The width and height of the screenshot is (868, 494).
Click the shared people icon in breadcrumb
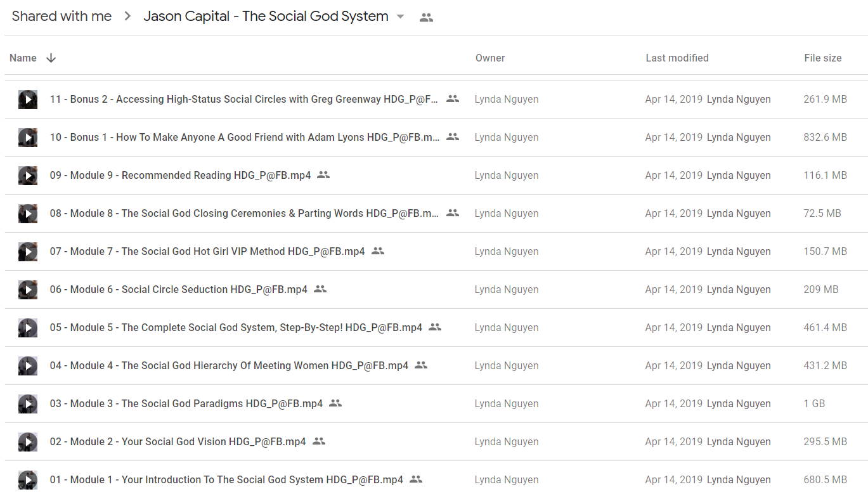tap(427, 18)
